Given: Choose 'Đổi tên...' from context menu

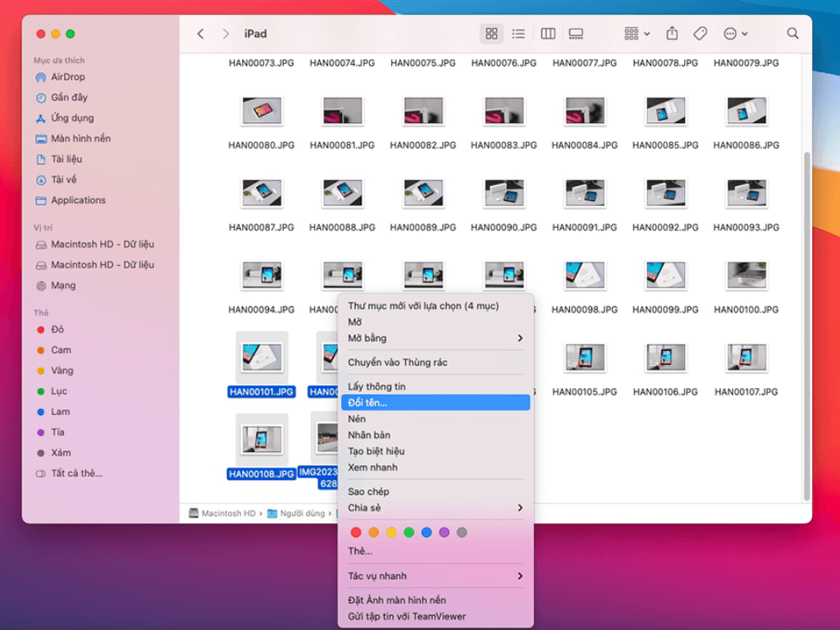Looking at the screenshot, I should 367,403.
